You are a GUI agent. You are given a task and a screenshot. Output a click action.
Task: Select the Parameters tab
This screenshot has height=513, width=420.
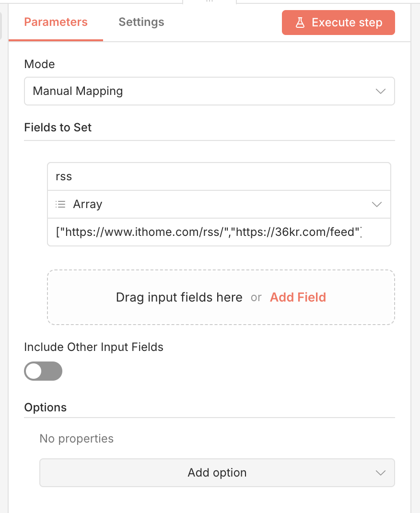click(56, 22)
